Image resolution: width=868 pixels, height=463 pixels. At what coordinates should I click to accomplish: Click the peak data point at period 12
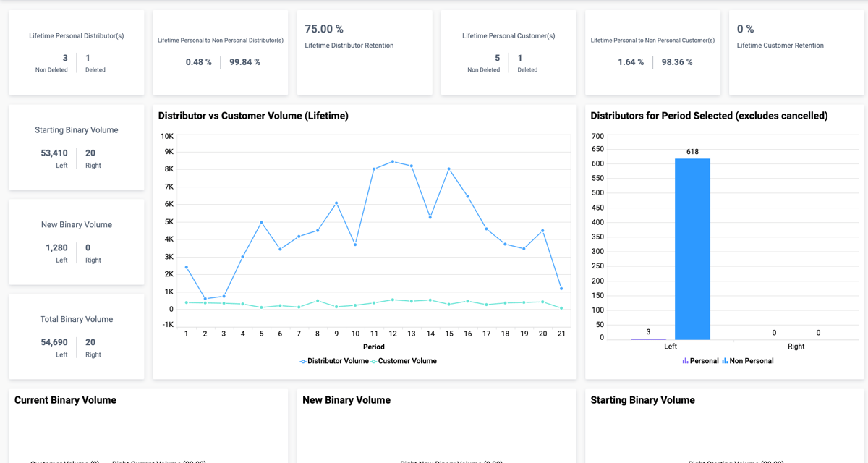pos(392,162)
